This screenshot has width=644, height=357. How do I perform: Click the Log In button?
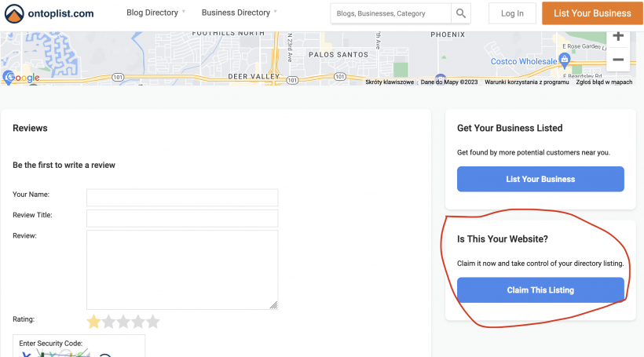click(x=512, y=13)
